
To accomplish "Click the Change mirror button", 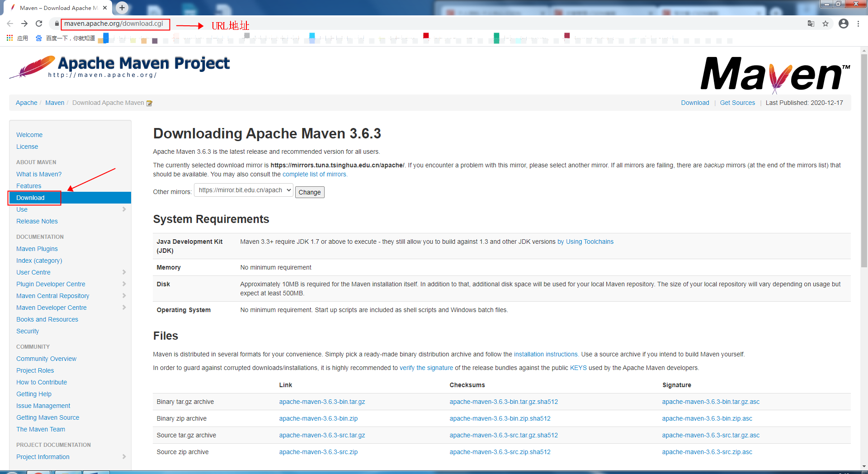I will (310, 192).
